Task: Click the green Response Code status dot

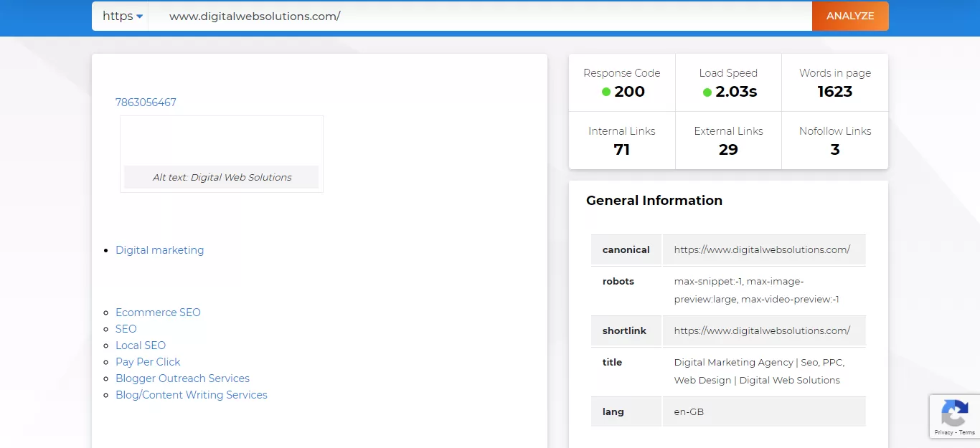Action: coord(606,92)
